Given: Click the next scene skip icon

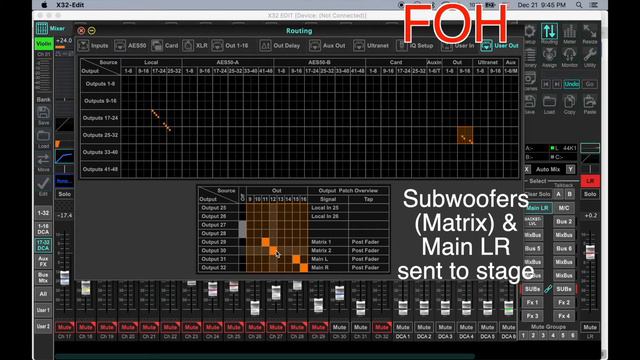Looking at the screenshot, I should [x=557, y=84].
